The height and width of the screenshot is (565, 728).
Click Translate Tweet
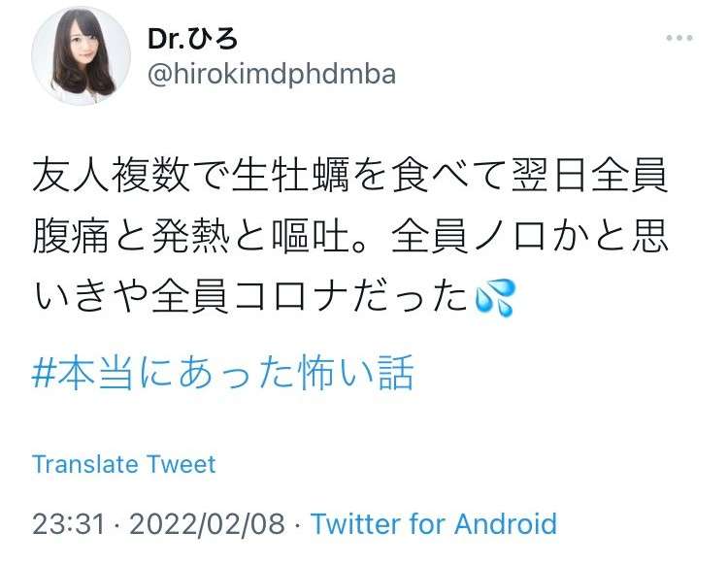tap(124, 464)
